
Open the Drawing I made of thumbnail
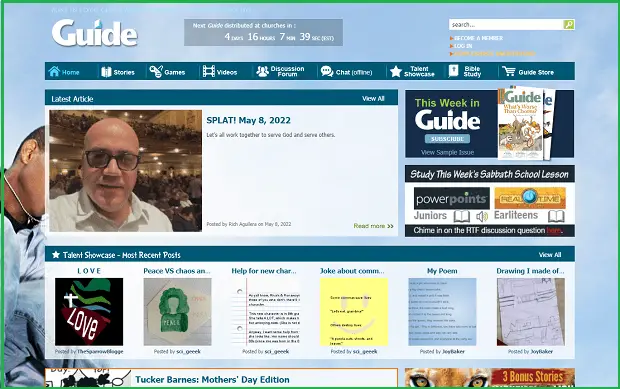[x=531, y=312]
